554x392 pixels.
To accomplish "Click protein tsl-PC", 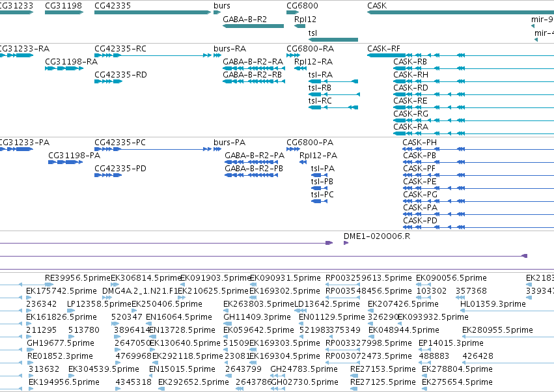I will coord(320,201).
